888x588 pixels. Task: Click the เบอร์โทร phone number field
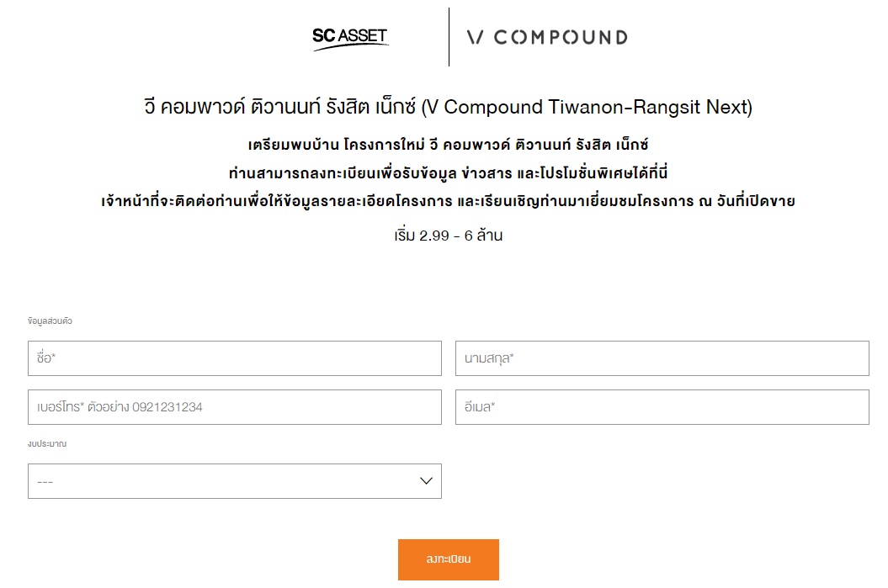coord(234,407)
